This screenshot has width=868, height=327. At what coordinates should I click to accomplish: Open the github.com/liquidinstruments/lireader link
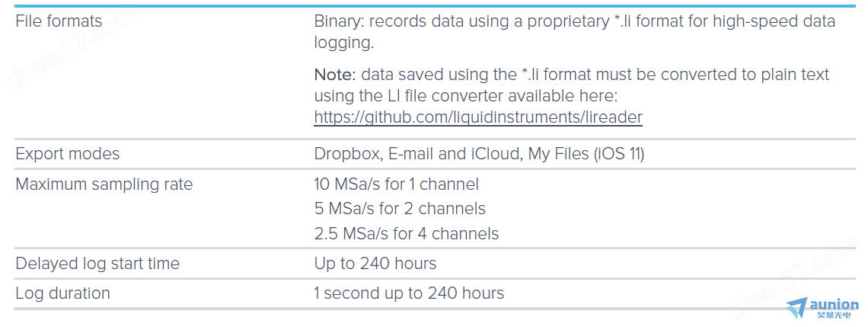click(x=478, y=117)
